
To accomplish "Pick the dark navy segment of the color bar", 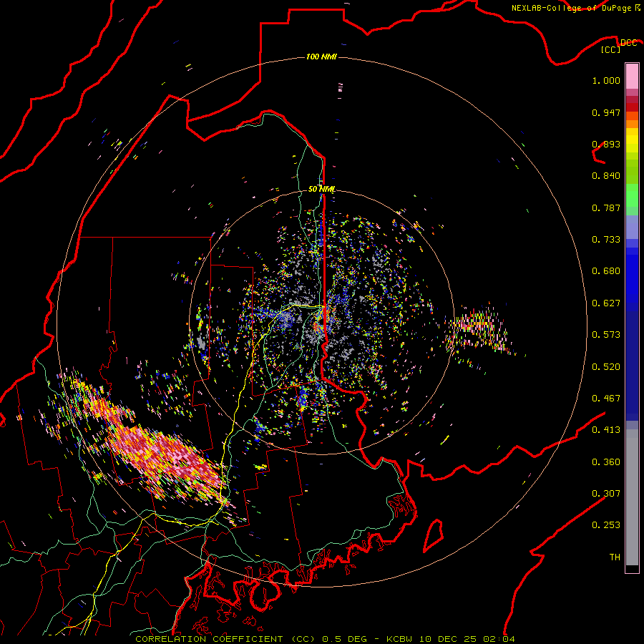I will point(632,366).
